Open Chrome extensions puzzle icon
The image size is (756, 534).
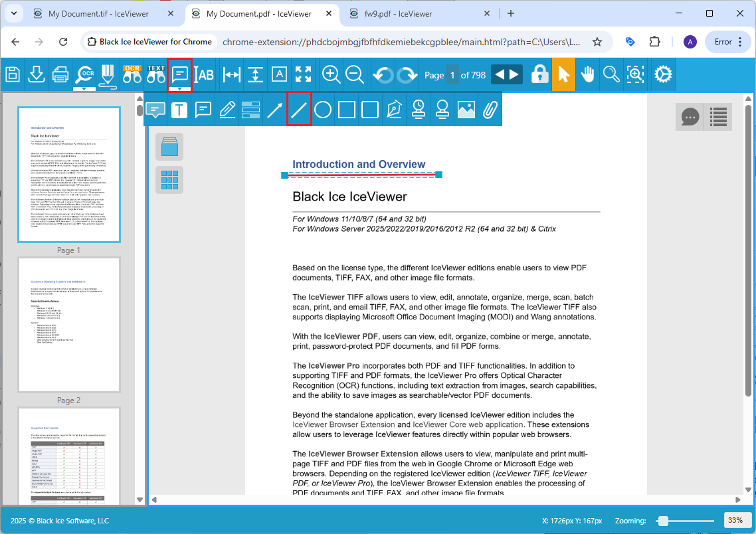tap(654, 42)
